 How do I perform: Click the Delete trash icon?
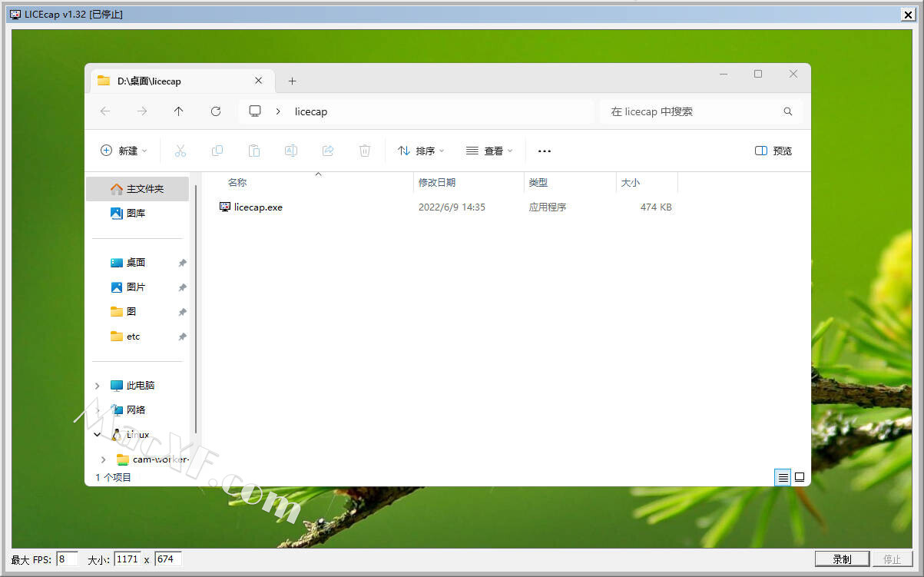click(365, 151)
